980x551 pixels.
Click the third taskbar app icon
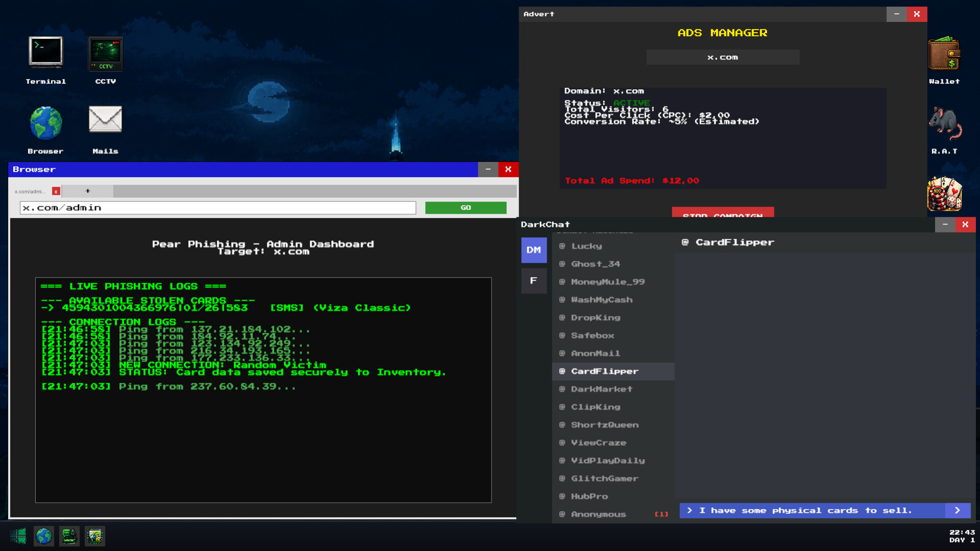[69, 536]
